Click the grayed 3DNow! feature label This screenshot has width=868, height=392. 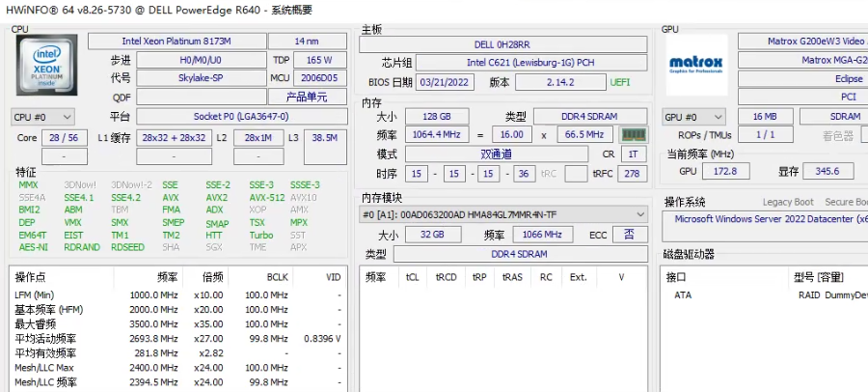pyautogui.click(x=80, y=185)
